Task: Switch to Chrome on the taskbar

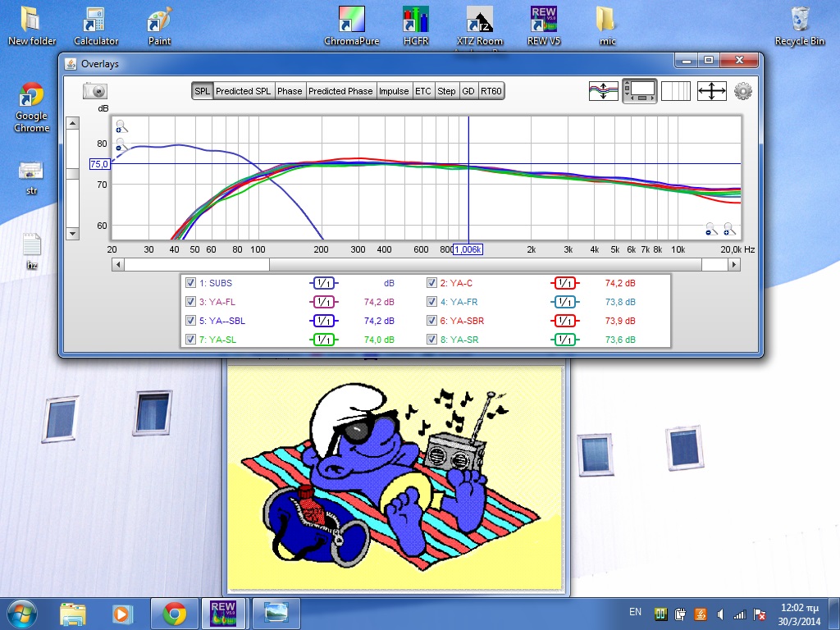Action: [x=174, y=614]
